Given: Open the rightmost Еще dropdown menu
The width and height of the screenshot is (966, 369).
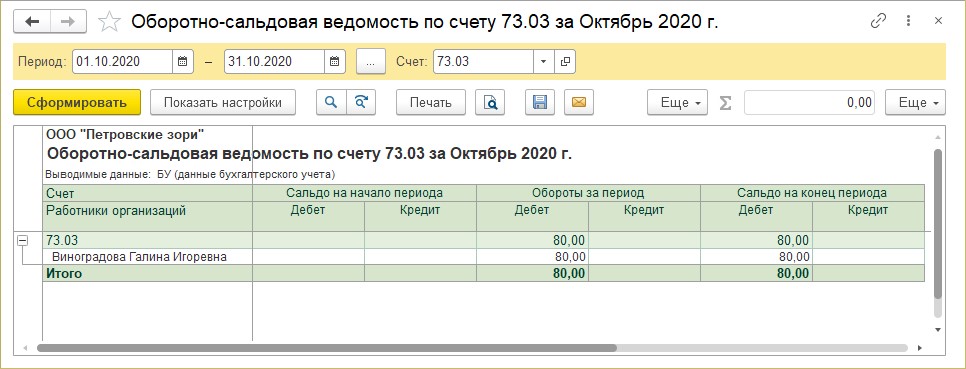Looking at the screenshot, I should [x=915, y=102].
